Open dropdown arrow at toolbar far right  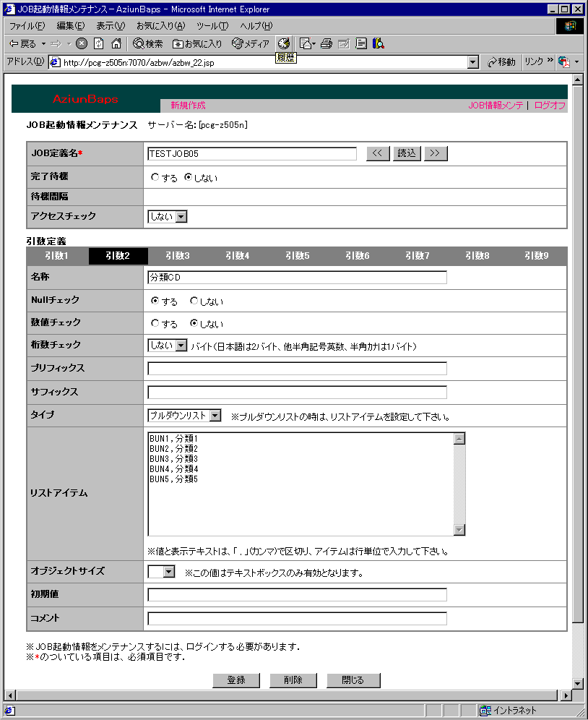point(577,61)
